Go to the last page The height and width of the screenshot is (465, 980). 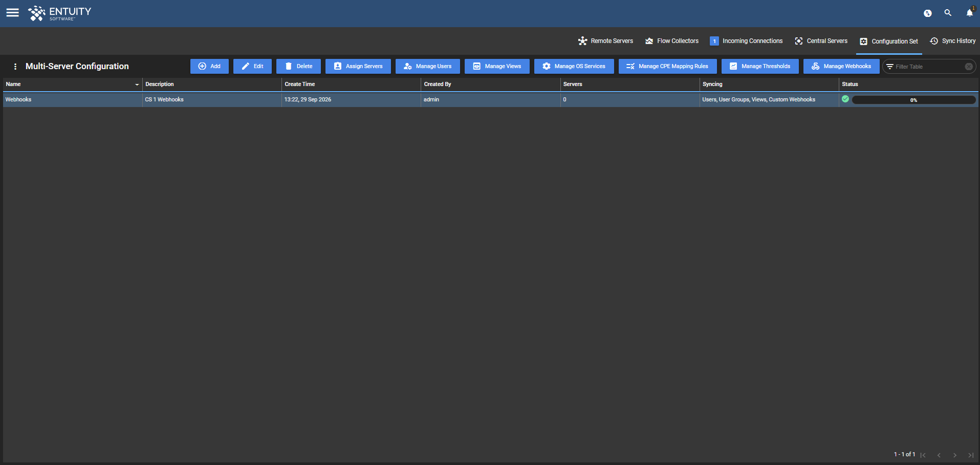pyautogui.click(x=970, y=455)
